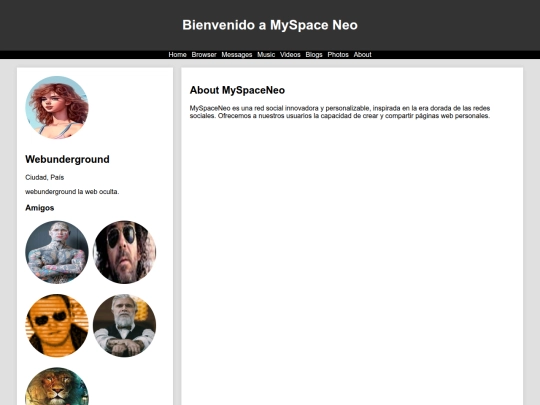This screenshot has height=405, width=540.
Task: Open tattooed man friend avatar
Action: [x=57, y=252]
